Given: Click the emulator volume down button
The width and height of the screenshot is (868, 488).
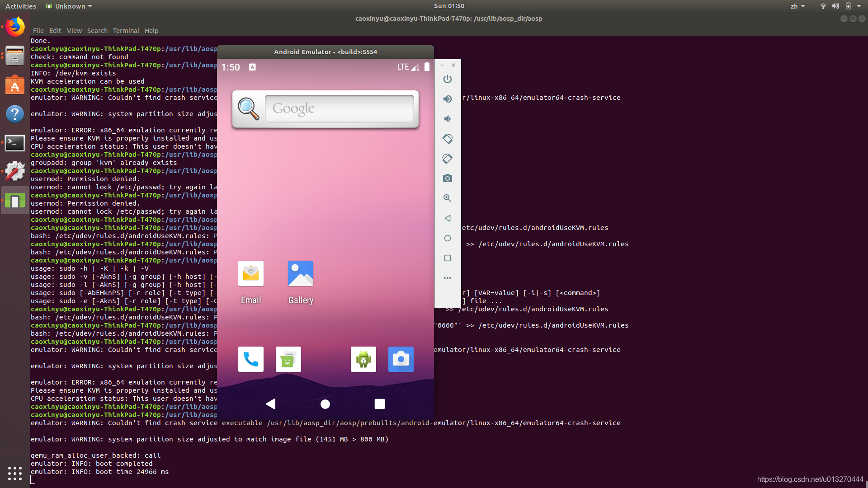Looking at the screenshot, I should tap(448, 118).
